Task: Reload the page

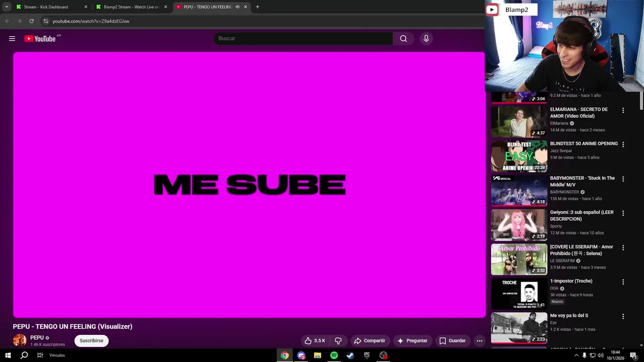Action: (x=31, y=21)
